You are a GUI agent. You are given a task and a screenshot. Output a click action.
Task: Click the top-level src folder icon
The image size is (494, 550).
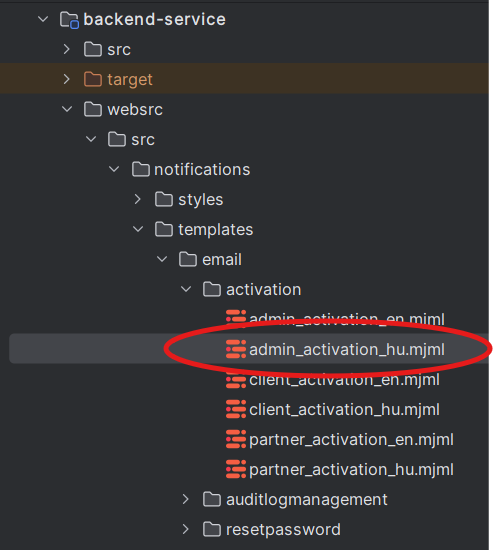coord(93,49)
